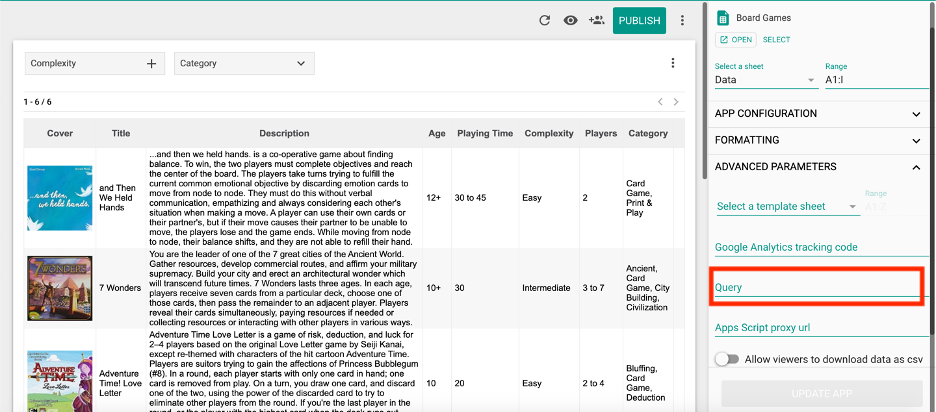Click the Players column header
Viewport: 936px width, 412px height.
[601, 133]
